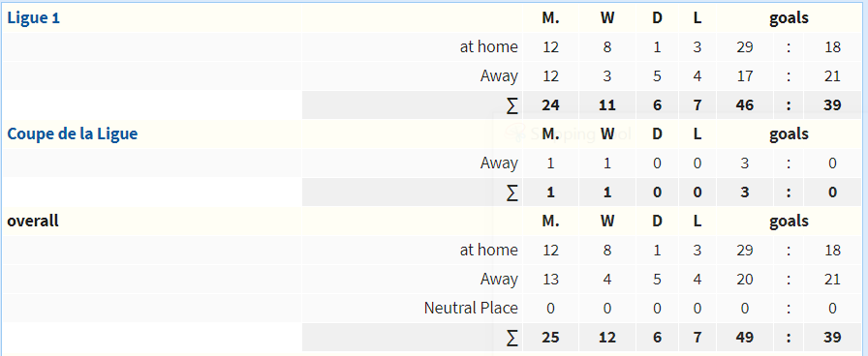
Task: Click the 'M.' header in Ligue 1 section
Action: [551, 18]
